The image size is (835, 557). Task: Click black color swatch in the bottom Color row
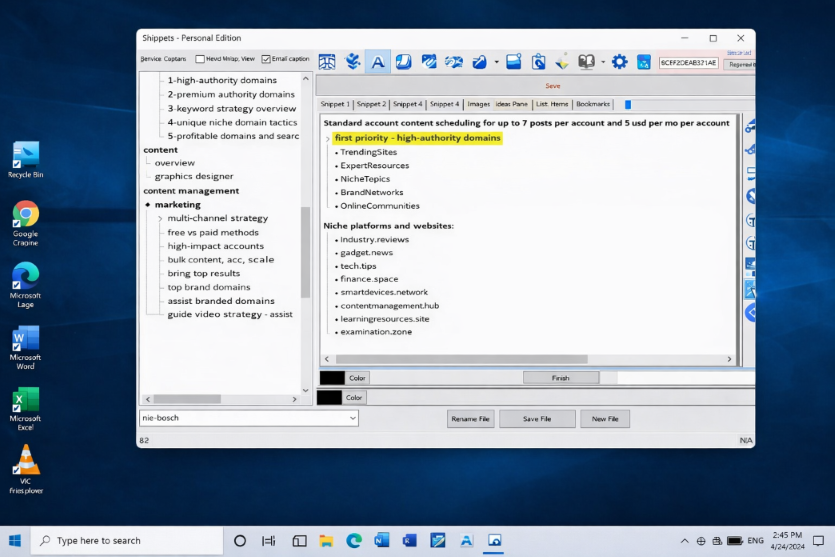[329, 398]
